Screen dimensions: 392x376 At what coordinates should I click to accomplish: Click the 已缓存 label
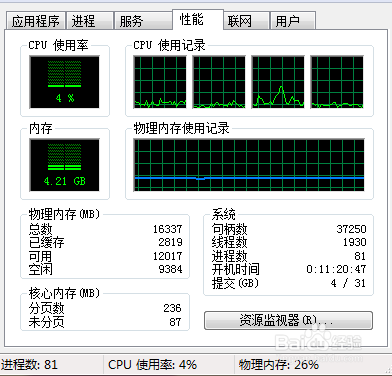(46, 242)
